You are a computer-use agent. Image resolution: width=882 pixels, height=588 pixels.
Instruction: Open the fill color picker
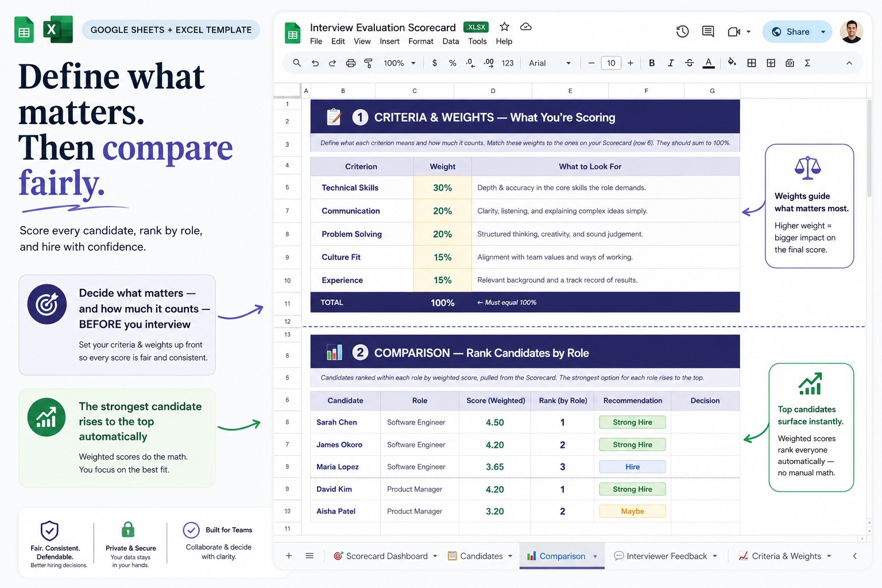click(732, 63)
